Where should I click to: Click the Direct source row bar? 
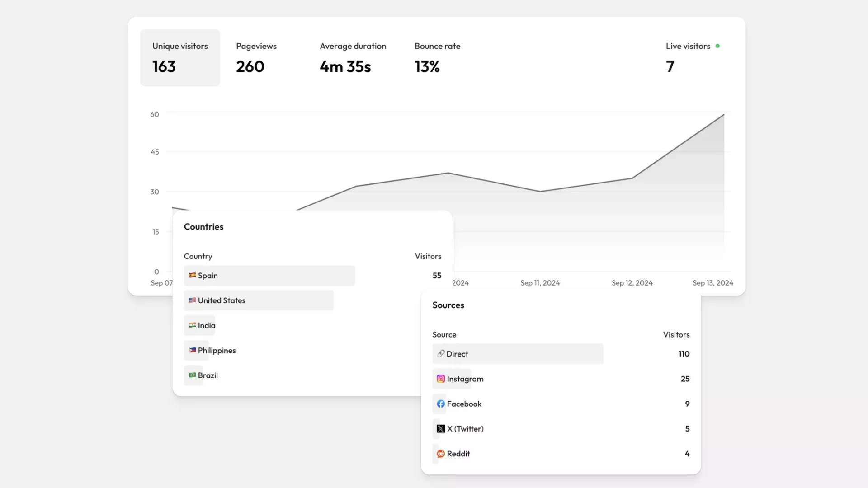518,354
